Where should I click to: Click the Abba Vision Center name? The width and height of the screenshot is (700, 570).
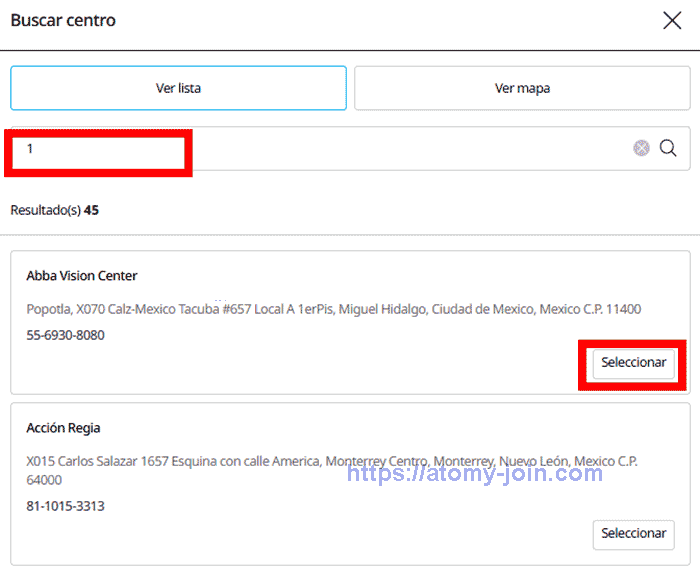(x=82, y=276)
